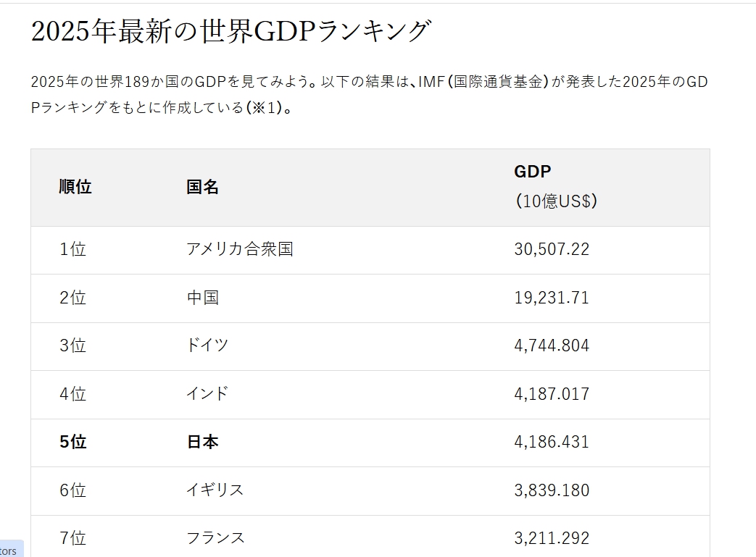756x557 pixels.
Task: Click the イギリス country cell
Action: tap(215, 490)
